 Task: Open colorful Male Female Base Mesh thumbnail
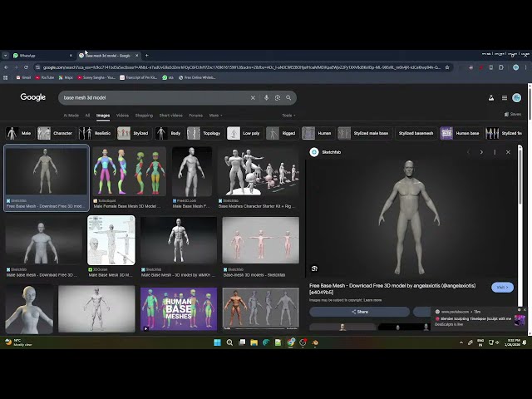pos(130,171)
